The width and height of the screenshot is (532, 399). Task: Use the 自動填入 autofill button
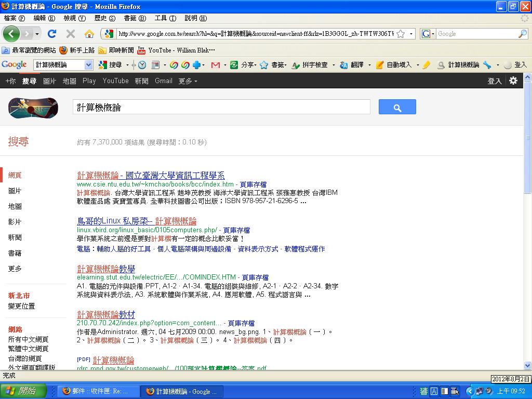(394, 65)
